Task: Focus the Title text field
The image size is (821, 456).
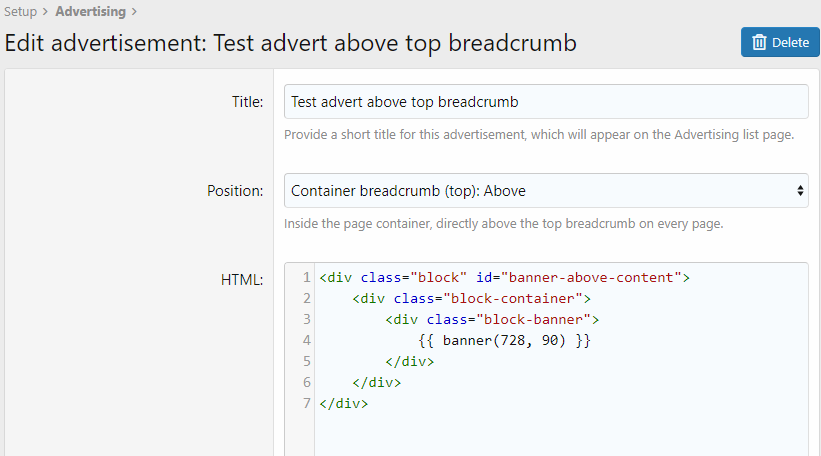Action: click(x=545, y=102)
